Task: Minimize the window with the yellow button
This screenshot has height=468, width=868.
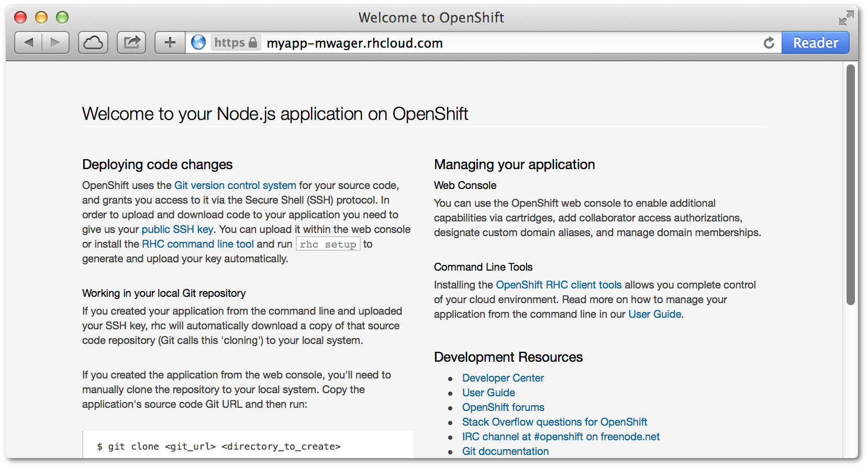Action: [x=41, y=17]
